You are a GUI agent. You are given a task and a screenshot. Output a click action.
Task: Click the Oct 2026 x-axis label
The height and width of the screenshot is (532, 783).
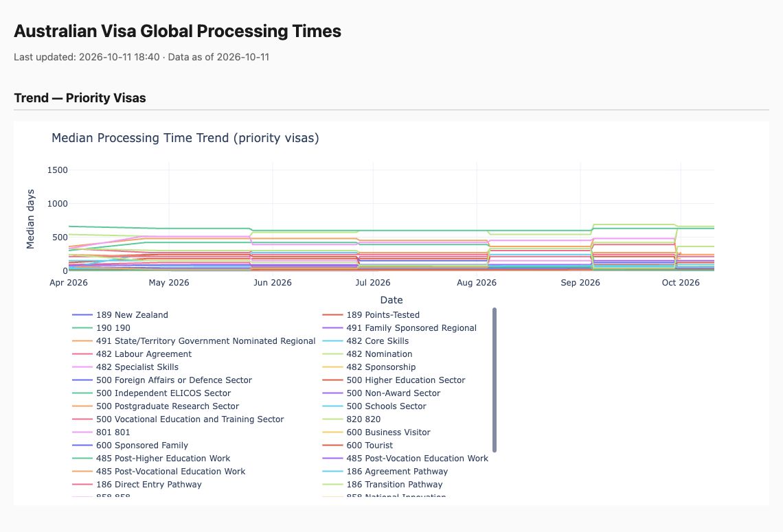click(x=681, y=282)
